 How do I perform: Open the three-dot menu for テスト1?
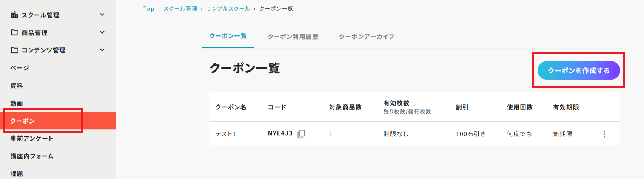pyautogui.click(x=604, y=134)
